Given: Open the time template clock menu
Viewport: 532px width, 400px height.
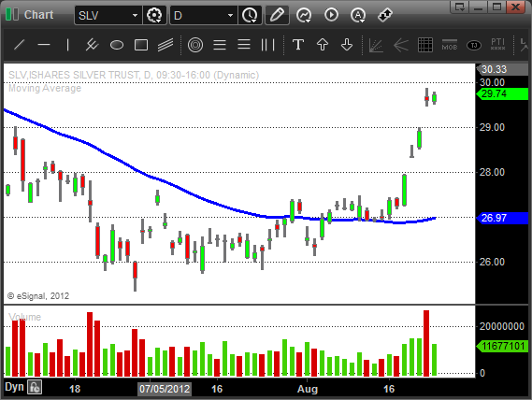Looking at the screenshot, I should pyautogui.click(x=250, y=15).
